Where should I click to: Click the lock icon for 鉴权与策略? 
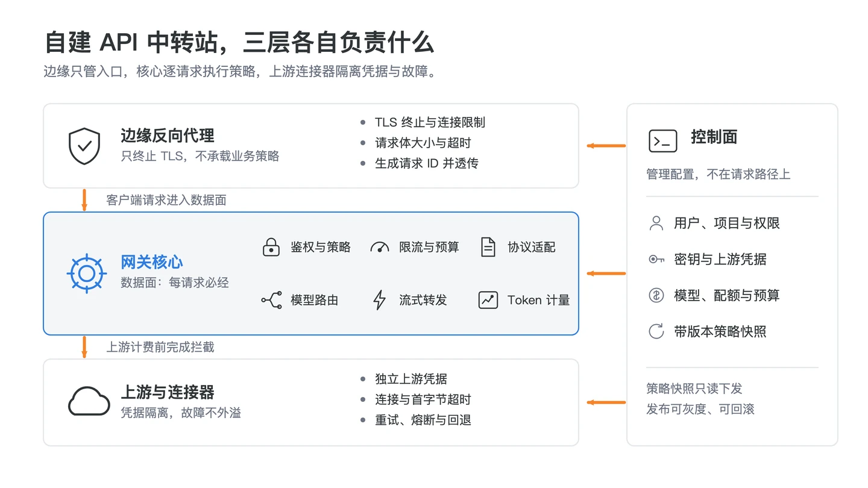coord(272,247)
